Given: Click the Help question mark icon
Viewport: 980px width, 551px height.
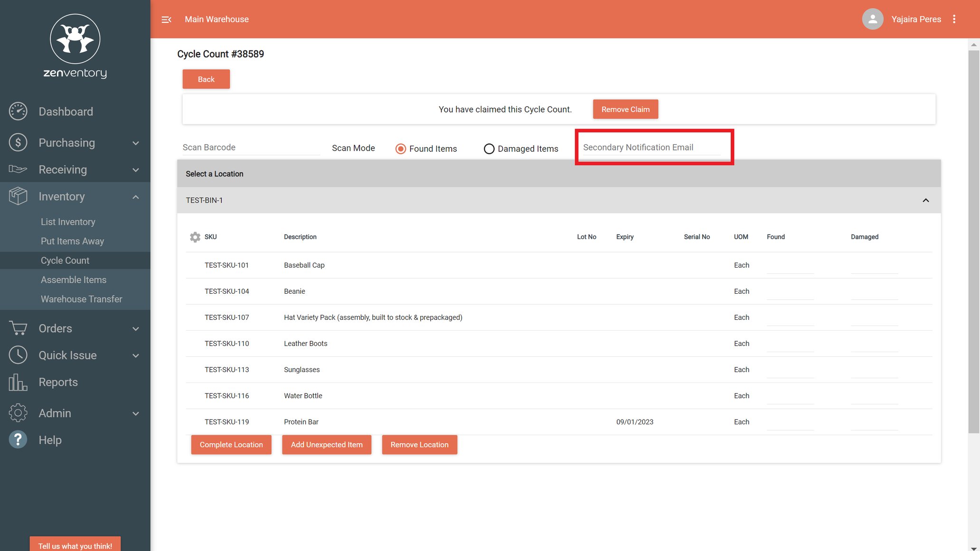Looking at the screenshot, I should point(18,440).
